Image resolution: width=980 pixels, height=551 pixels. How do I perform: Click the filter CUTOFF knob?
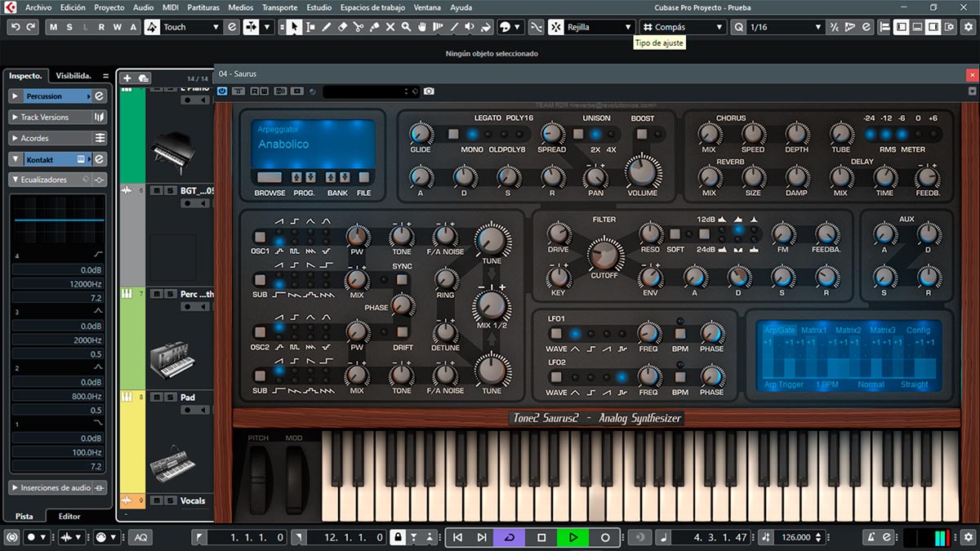click(604, 256)
